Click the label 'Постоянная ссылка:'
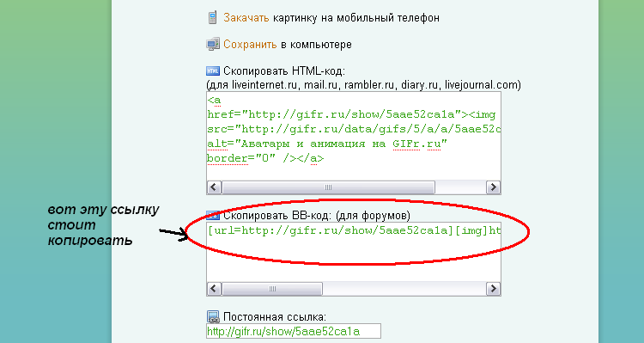644x343 pixels. point(275,316)
